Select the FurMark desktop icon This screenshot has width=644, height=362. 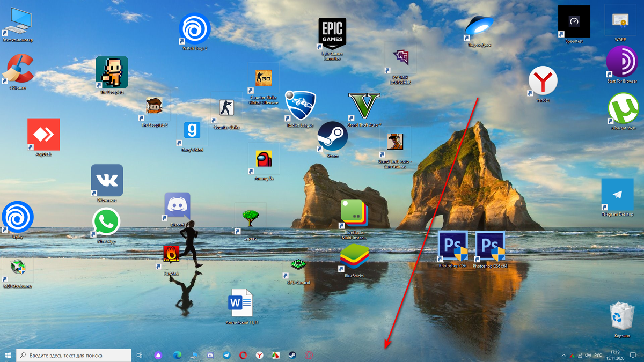170,260
